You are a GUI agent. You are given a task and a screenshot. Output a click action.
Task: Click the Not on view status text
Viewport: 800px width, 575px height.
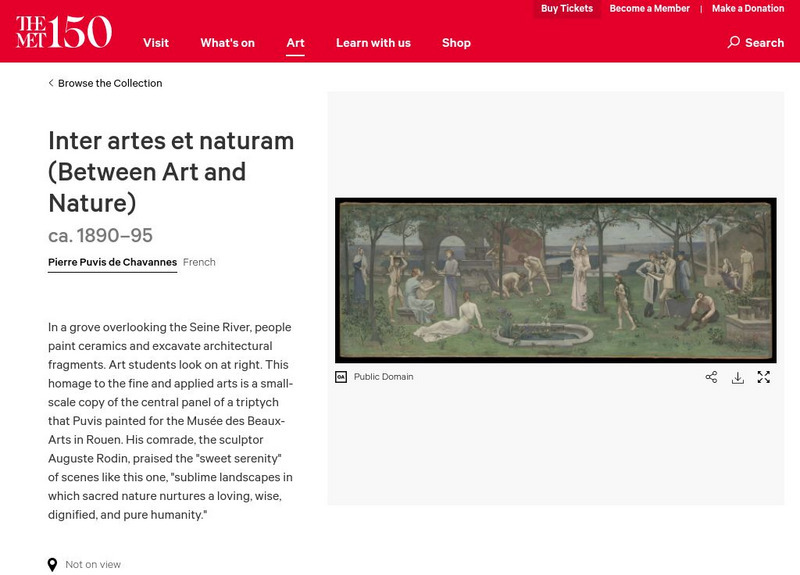tap(93, 565)
